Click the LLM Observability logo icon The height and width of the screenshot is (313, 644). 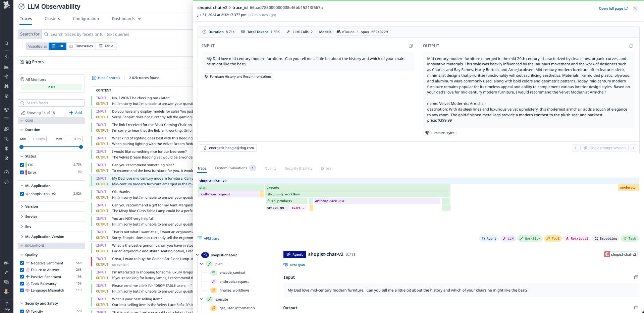point(22,6)
